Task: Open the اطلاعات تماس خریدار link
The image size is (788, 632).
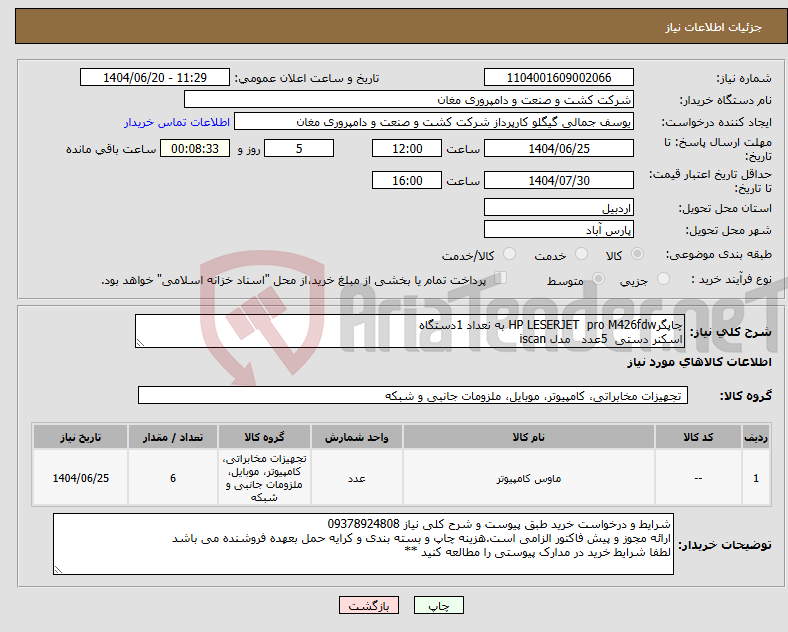Action: 177,122
